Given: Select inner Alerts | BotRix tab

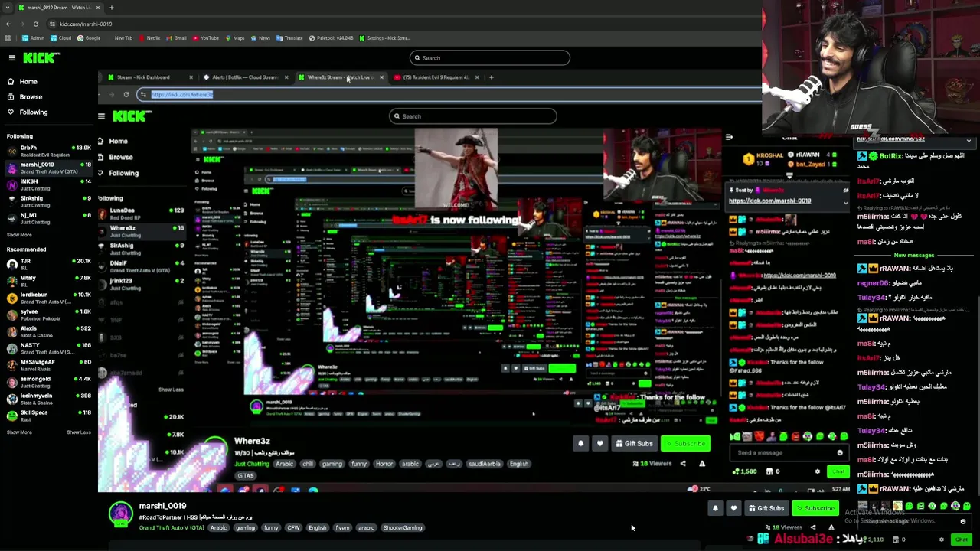Looking at the screenshot, I should click(244, 77).
